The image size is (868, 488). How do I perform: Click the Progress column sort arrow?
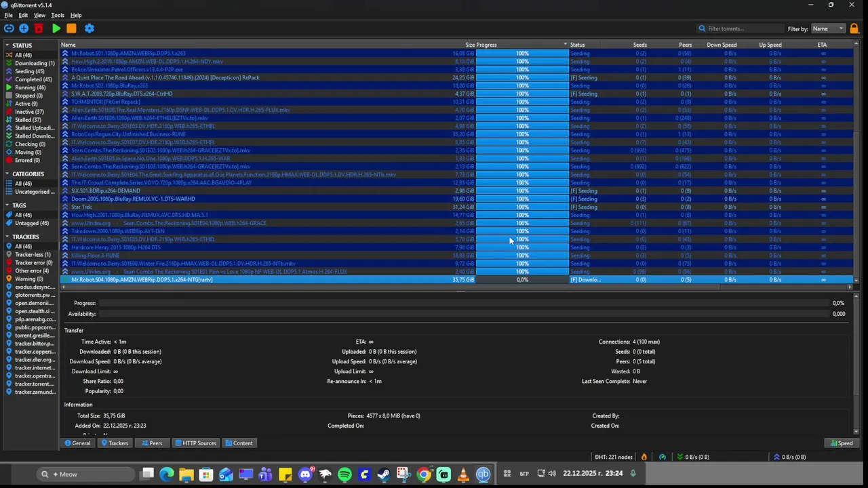(565, 45)
